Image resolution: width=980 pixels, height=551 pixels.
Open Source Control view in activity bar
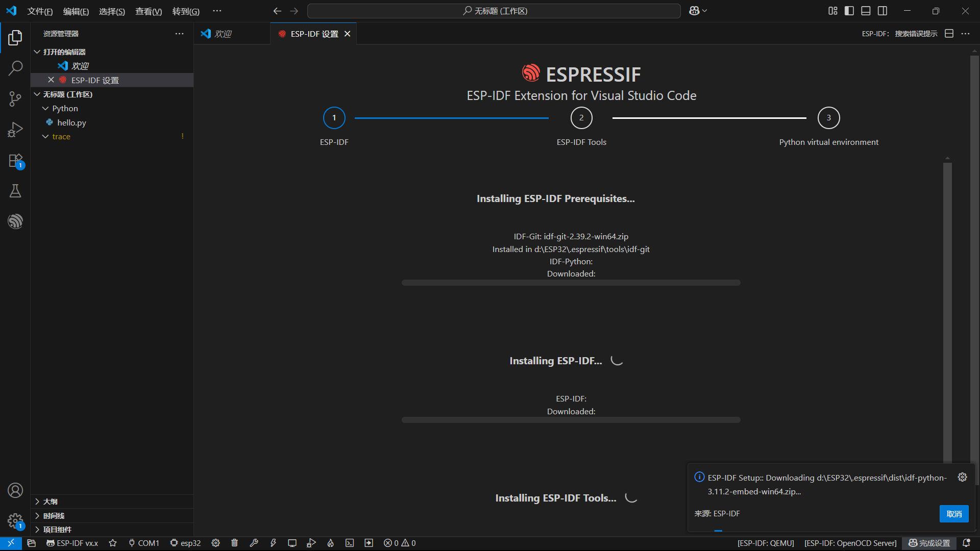pyautogui.click(x=15, y=98)
